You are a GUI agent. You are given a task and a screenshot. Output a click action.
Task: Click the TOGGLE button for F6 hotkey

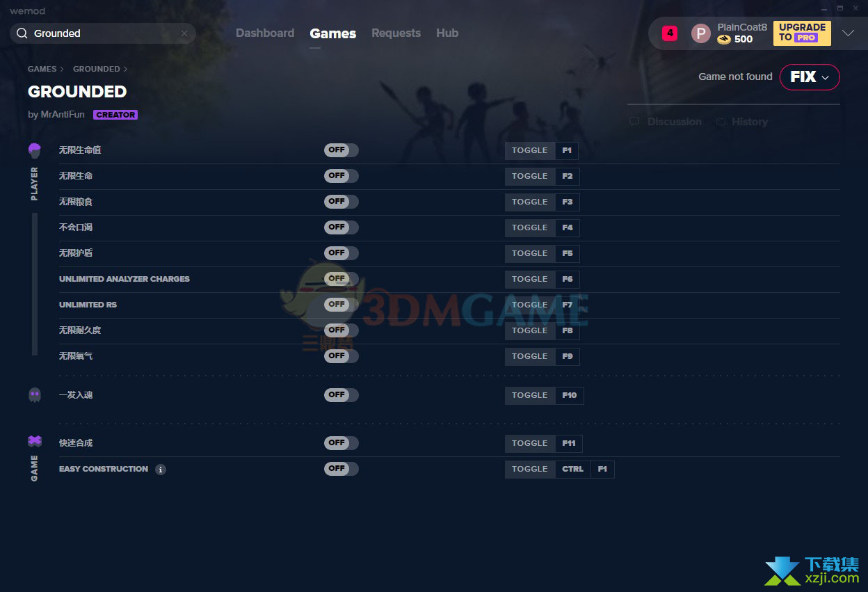pos(530,279)
